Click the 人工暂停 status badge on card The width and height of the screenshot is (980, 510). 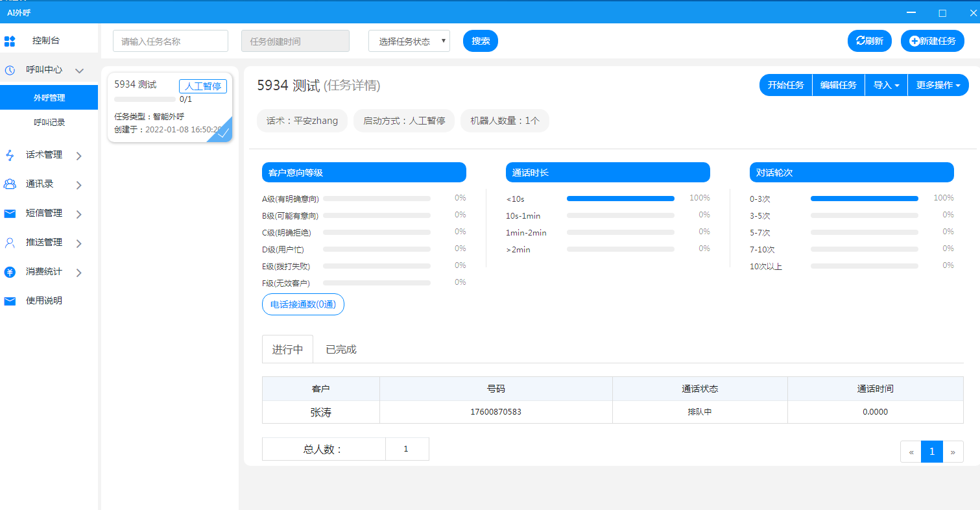click(203, 86)
